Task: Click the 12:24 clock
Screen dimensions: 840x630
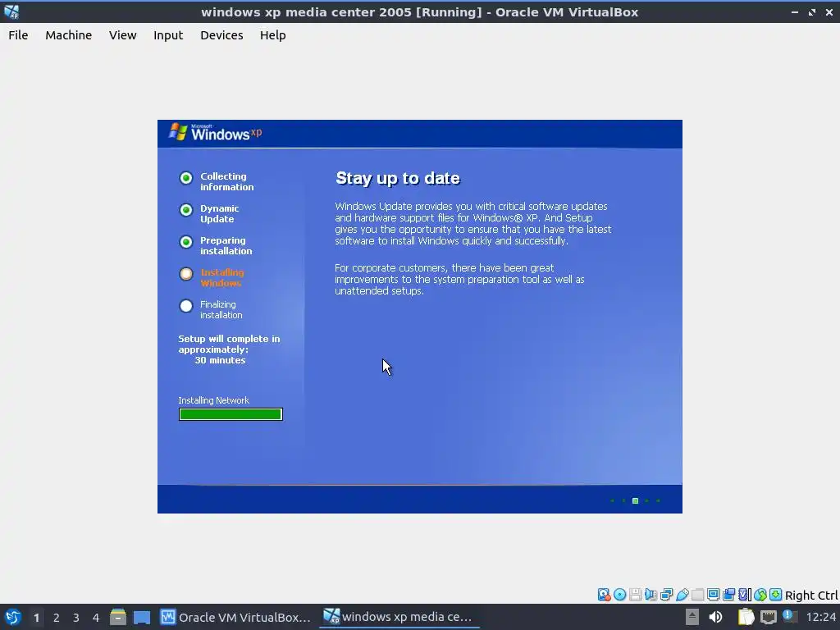Action: [x=820, y=617]
